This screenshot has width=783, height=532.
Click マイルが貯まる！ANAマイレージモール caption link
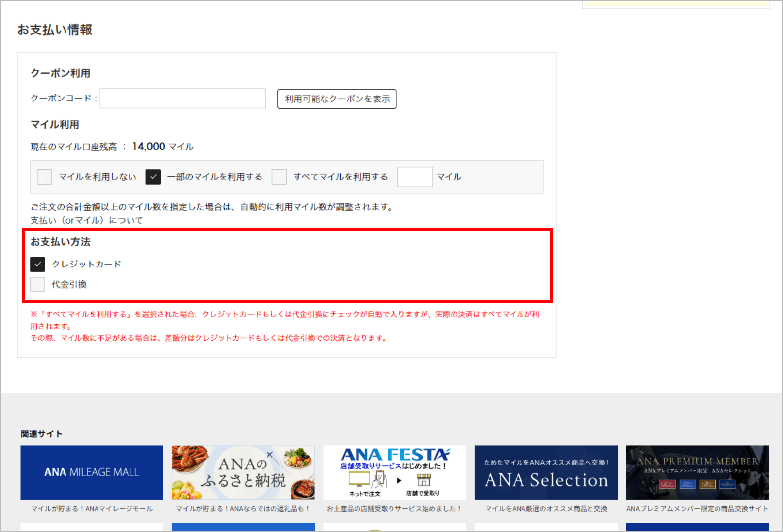coord(92,509)
